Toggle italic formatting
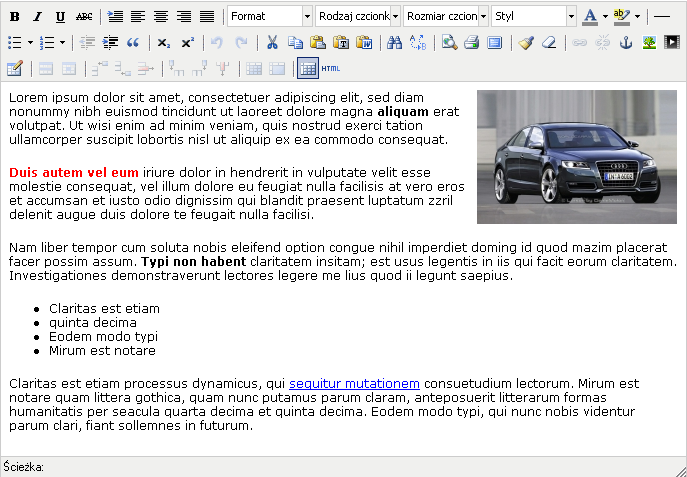Image resolution: width=687 pixels, height=477 pixels. click(x=38, y=17)
